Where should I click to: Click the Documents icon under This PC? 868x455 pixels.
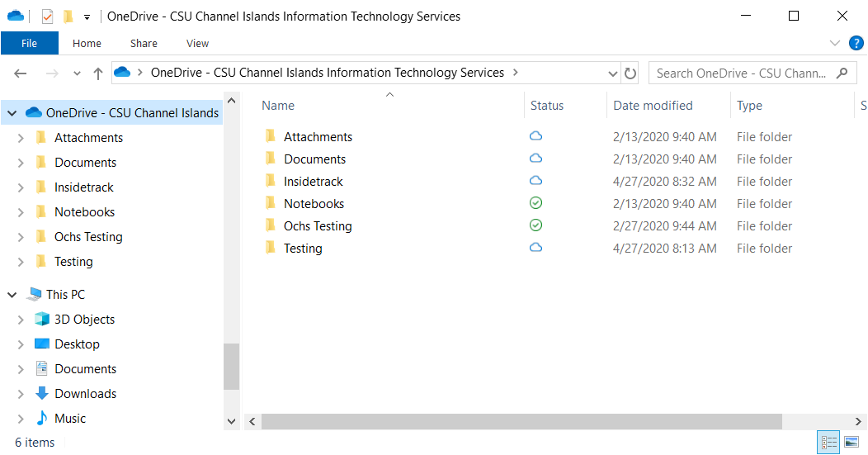(41, 368)
